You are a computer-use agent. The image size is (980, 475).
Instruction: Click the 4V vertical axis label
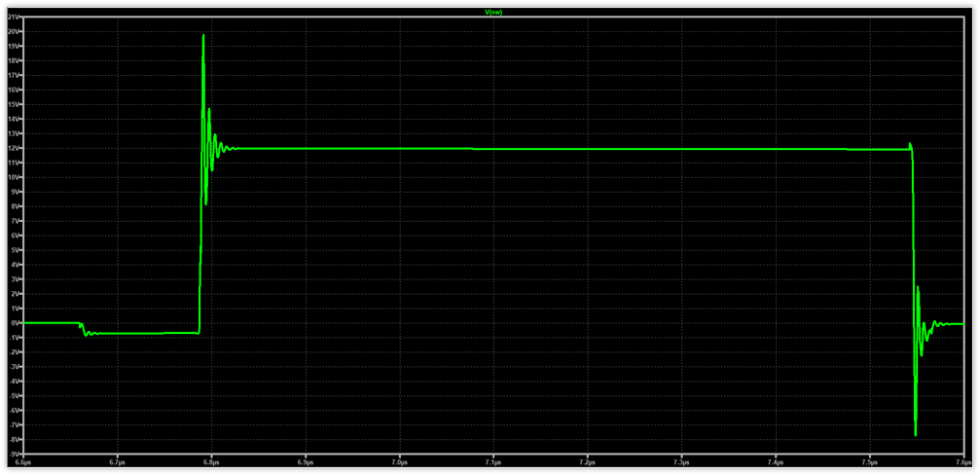15,265
